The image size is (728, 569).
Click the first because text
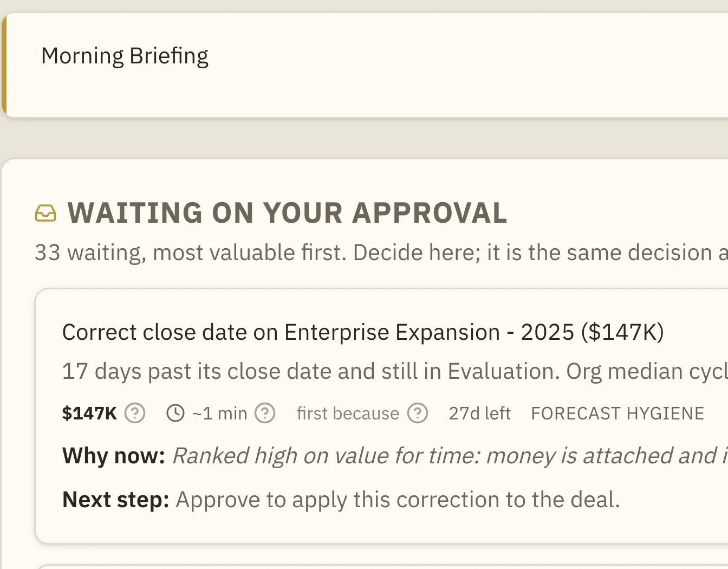pyautogui.click(x=348, y=413)
